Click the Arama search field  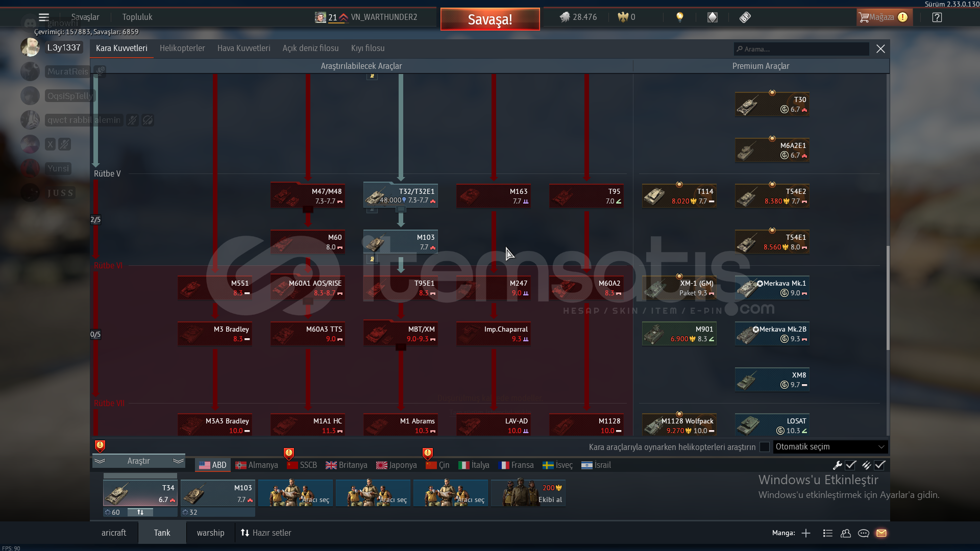pyautogui.click(x=801, y=49)
